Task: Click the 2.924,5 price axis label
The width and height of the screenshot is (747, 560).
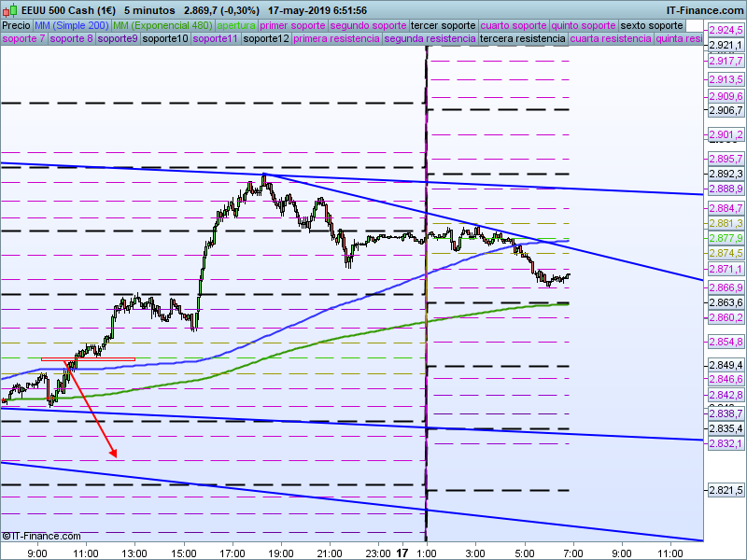Action: pos(726,31)
